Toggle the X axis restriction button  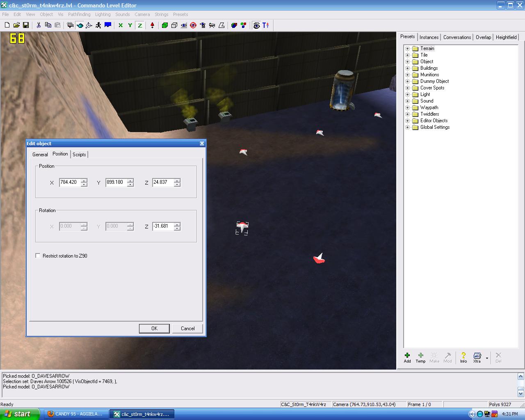pos(121,25)
